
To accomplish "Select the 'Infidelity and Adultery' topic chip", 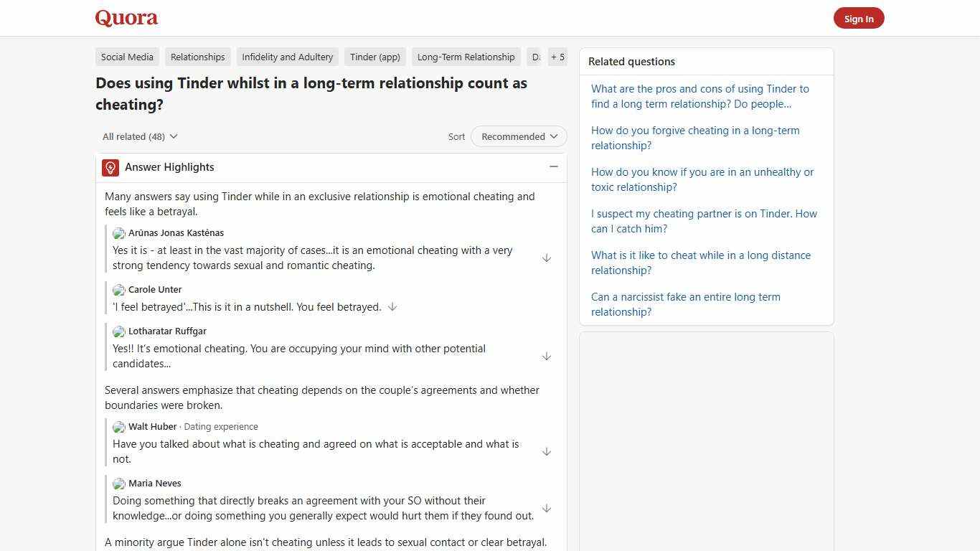I will click(287, 57).
